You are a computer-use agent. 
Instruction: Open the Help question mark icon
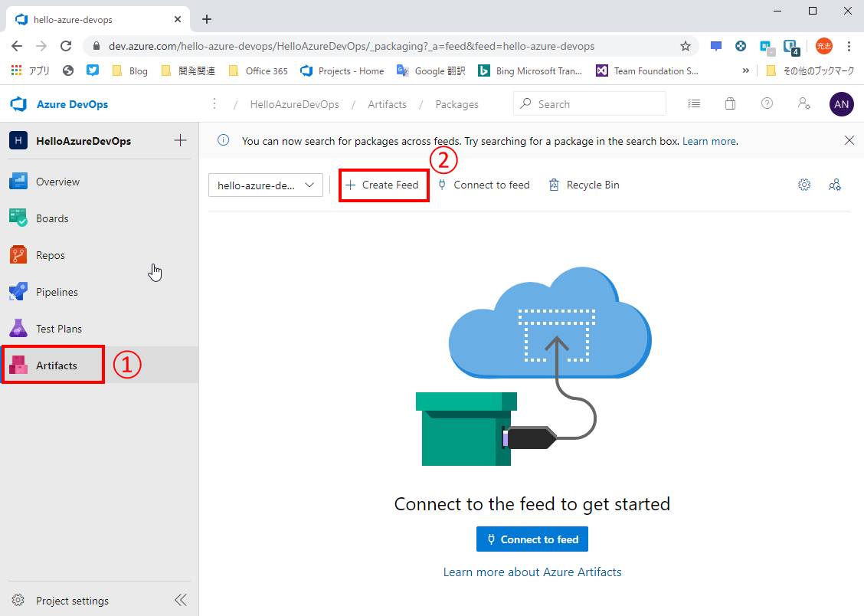click(x=767, y=103)
